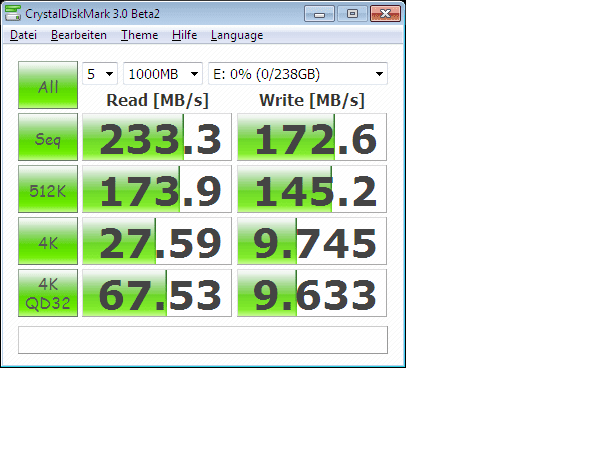
Task: Select the Seq read result 233.3
Action: point(157,137)
